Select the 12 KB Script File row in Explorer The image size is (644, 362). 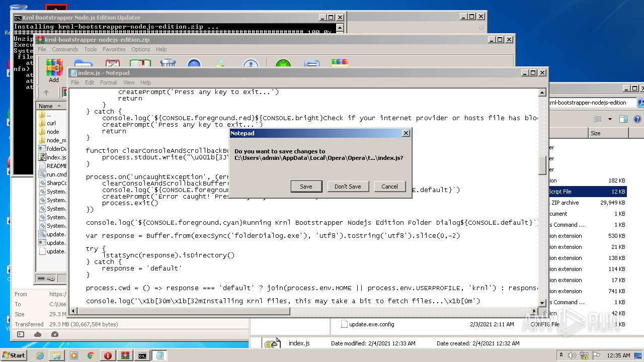click(x=588, y=192)
